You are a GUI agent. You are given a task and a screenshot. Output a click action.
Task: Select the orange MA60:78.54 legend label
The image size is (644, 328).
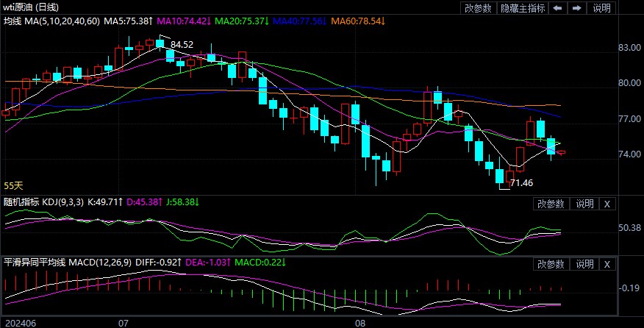(x=359, y=21)
